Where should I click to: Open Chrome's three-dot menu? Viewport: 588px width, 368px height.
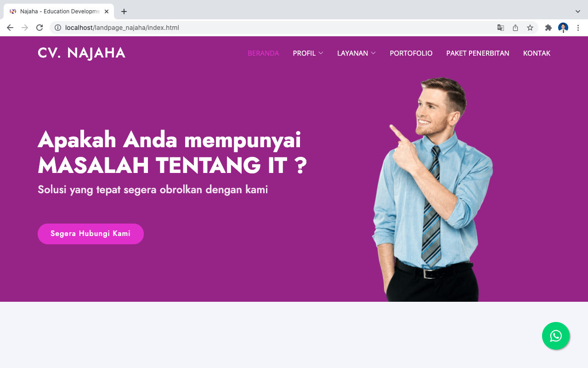point(578,28)
